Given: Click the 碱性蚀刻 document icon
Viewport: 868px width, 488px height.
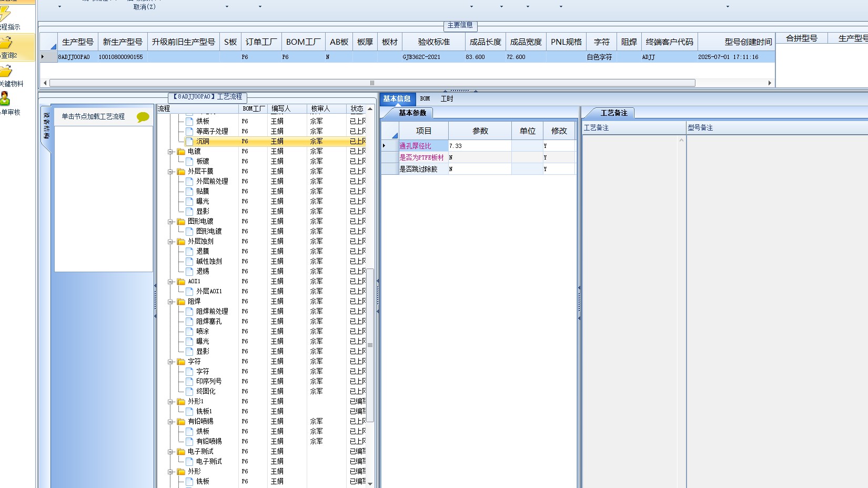Looking at the screenshot, I should tap(189, 261).
